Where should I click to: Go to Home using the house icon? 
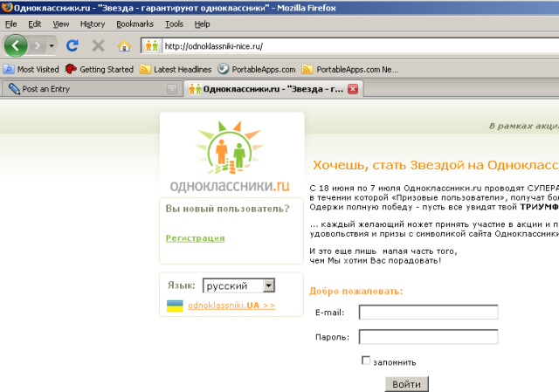click(x=123, y=45)
